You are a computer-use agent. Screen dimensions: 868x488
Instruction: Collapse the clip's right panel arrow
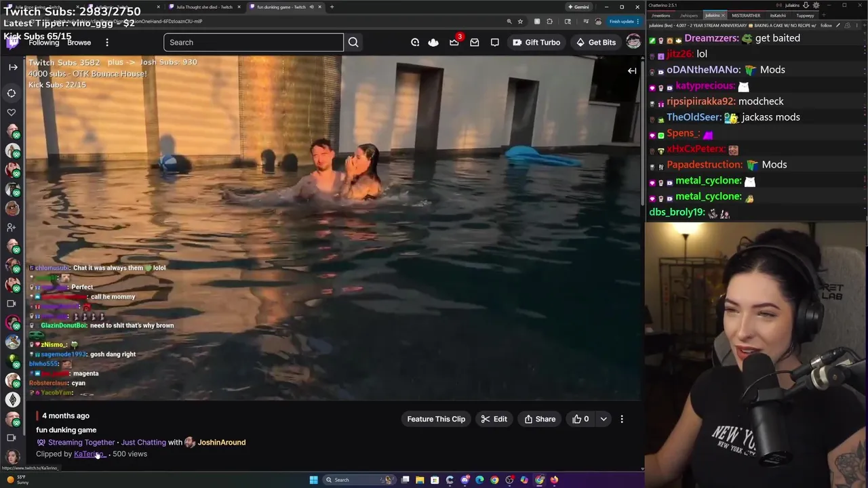pyautogui.click(x=631, y=70)
